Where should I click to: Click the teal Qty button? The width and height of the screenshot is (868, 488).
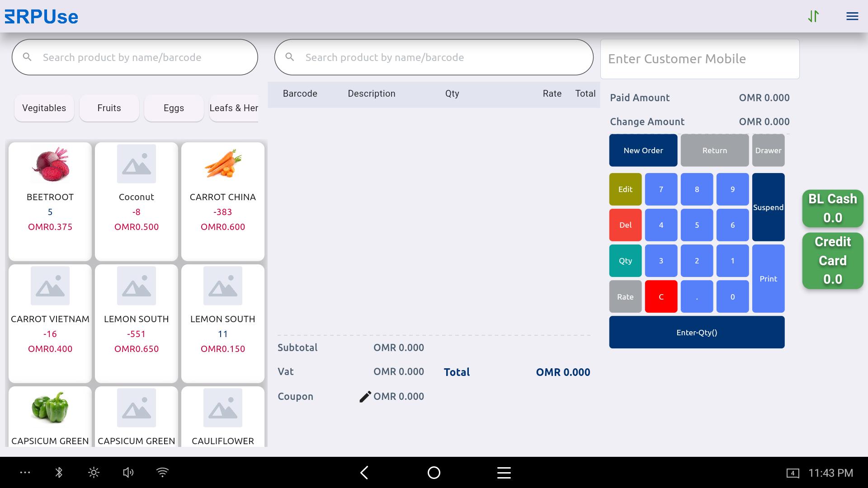coord(625,261)
